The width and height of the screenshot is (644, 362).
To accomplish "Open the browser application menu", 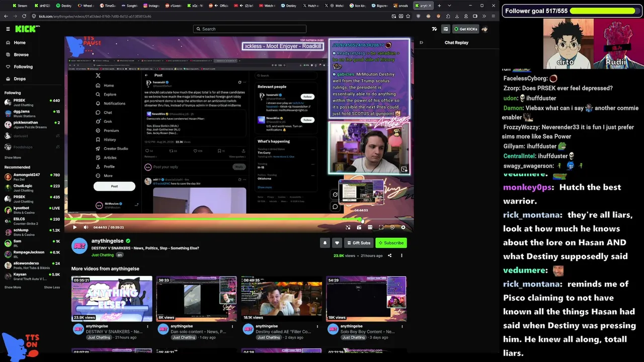I will tap(494, 16).
